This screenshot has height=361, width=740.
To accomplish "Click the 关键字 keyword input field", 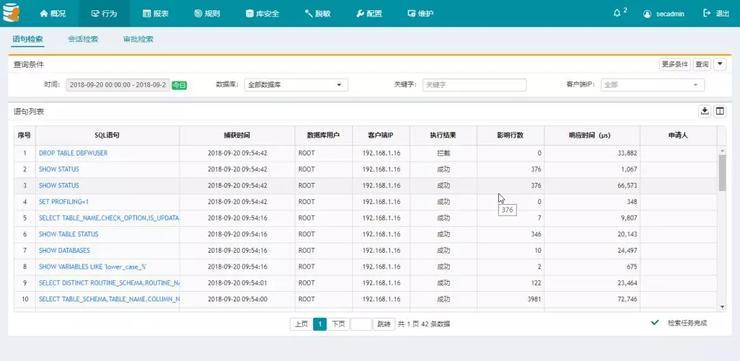I will coord(474,85).
